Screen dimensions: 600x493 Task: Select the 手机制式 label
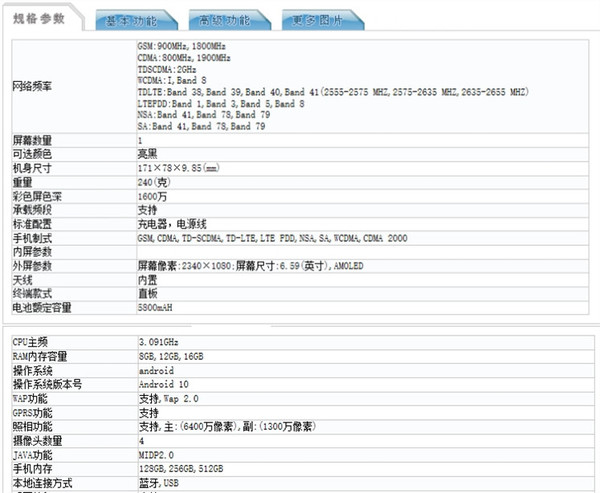click(x=32, y=238)
